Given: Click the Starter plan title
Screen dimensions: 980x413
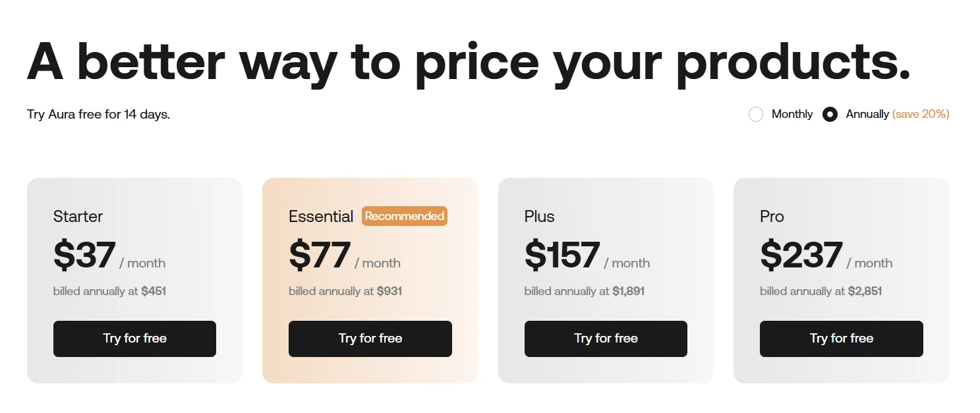Looking at the screenshot, I should pyautogui.click(x=78, y=216).
